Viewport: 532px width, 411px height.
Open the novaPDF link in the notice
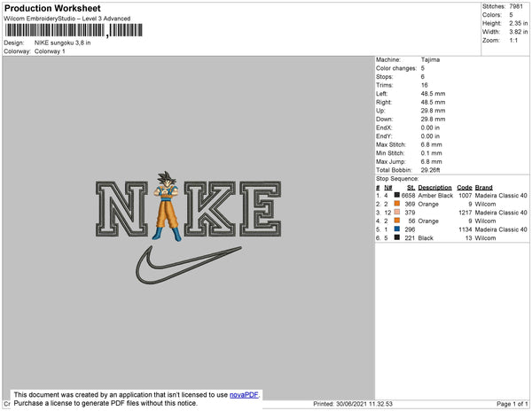pyautogui.click(x=244, y=395)
